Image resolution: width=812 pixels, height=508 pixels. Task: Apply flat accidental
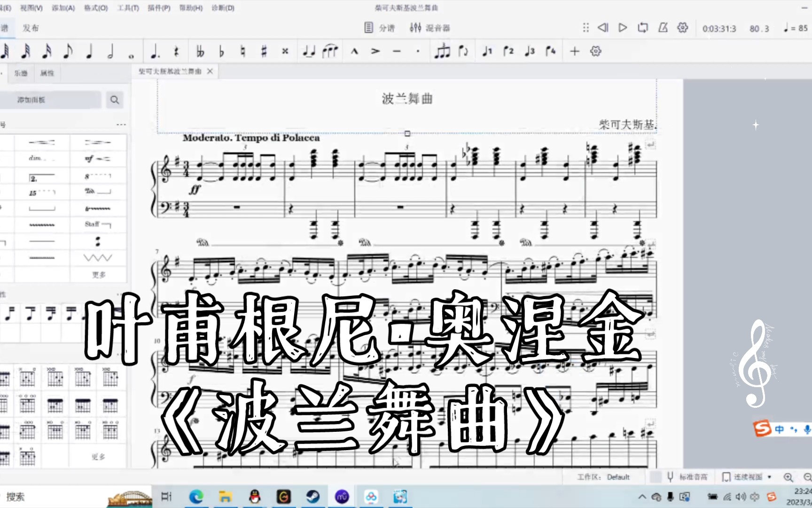click(221, 51)
